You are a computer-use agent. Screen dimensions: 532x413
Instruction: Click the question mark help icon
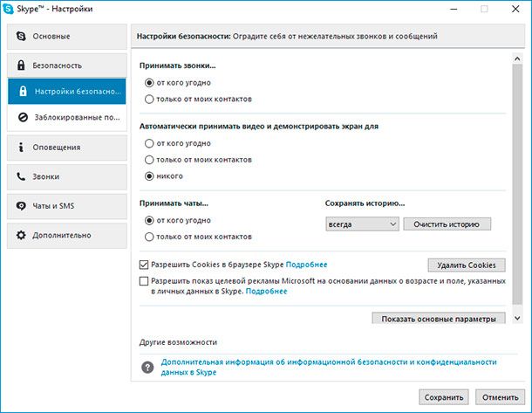point(147,367)
